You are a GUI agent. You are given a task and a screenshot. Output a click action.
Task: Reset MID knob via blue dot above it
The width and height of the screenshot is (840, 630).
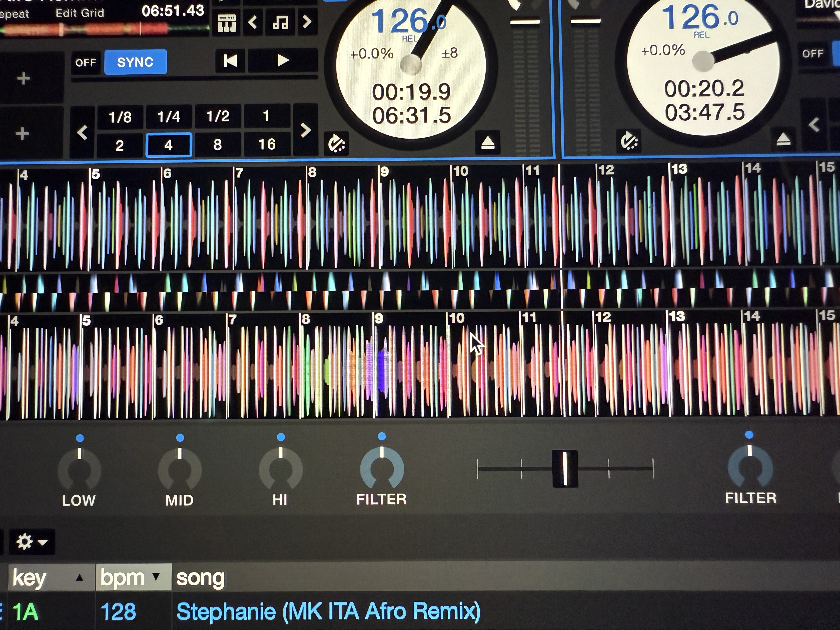point(180,437)
